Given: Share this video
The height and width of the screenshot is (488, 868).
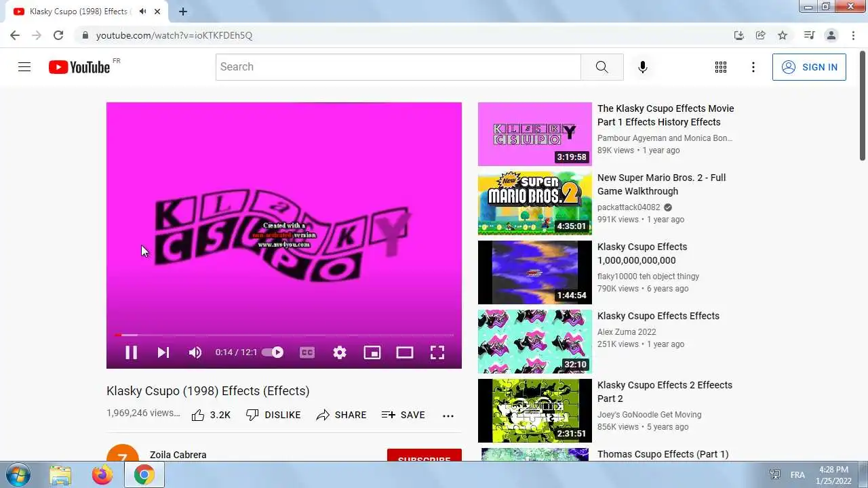Looking at the screenshot, I should pos(341,415).
